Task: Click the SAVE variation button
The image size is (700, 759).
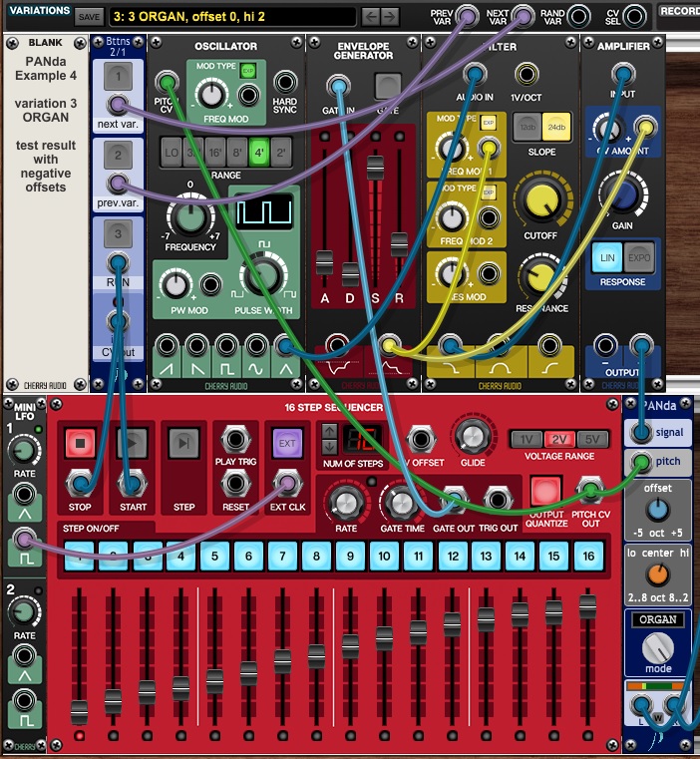Action: [x=89, y=16]
